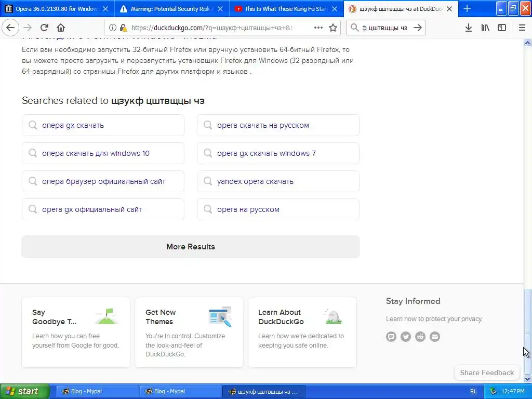Open the Get New Themes card
Image resolution: width=532 pixels, height=399 pixels.
click(189, 332)
